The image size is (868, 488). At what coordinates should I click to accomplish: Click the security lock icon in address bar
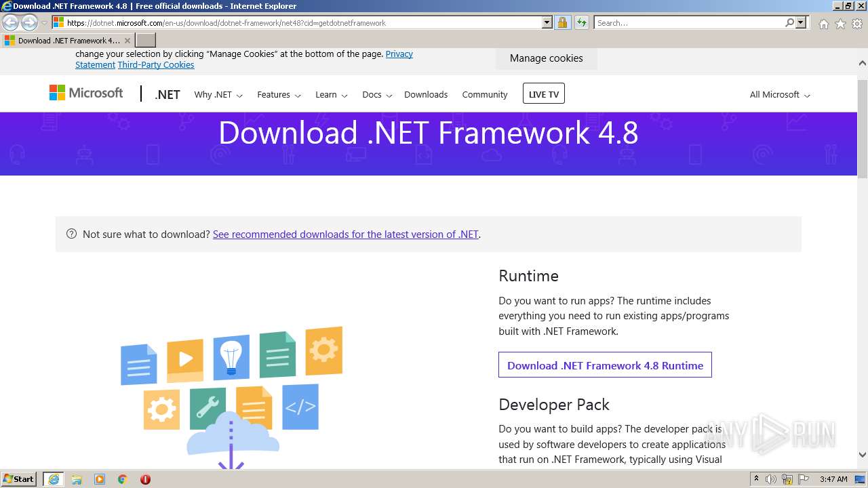(562, 23)
